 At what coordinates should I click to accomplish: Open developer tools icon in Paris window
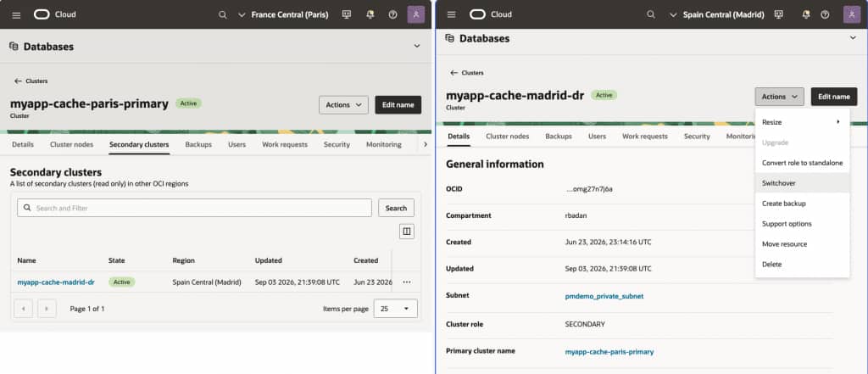tap(347, 15)
